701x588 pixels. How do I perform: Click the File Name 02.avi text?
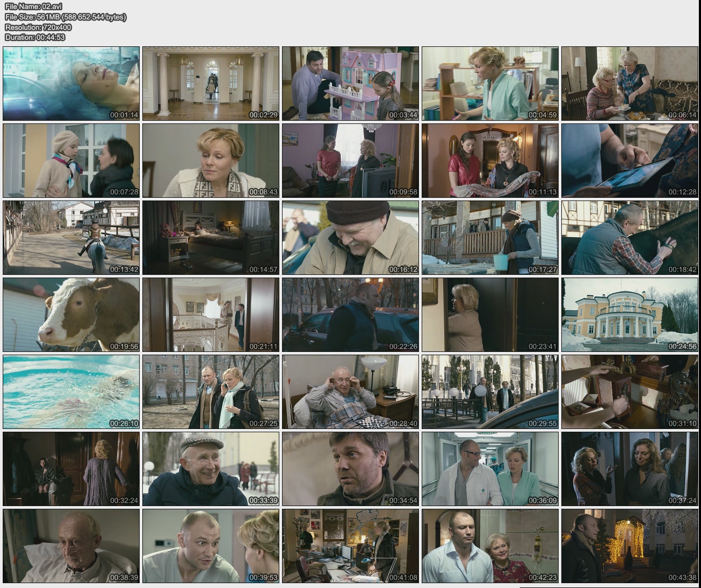point(33,6)
